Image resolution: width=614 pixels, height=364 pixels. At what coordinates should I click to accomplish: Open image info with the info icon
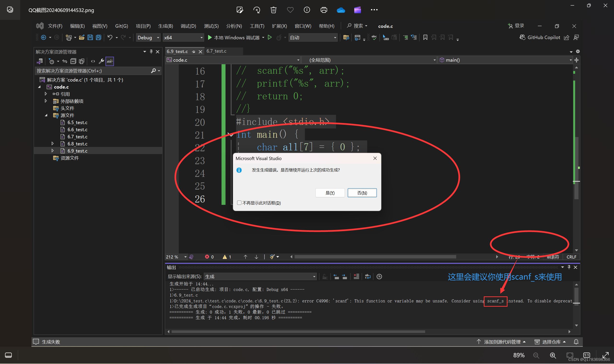point(307,10)
